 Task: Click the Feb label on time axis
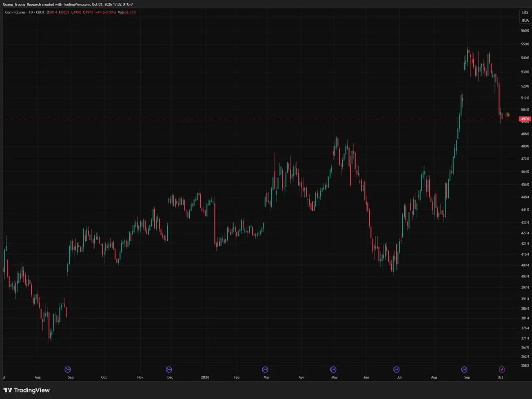pyautogui.click(x=237, y=377)
